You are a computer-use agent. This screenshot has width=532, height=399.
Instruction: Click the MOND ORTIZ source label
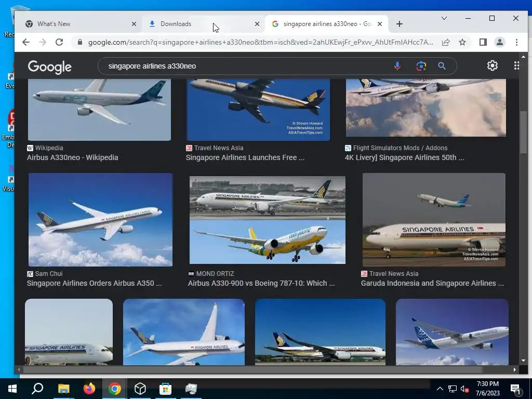coord(215,273)
